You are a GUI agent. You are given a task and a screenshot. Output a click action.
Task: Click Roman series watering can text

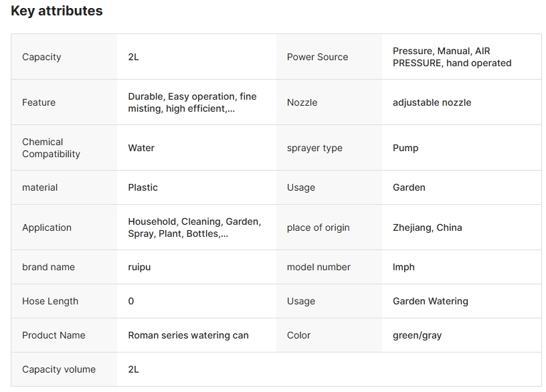[x=189, y=335]
